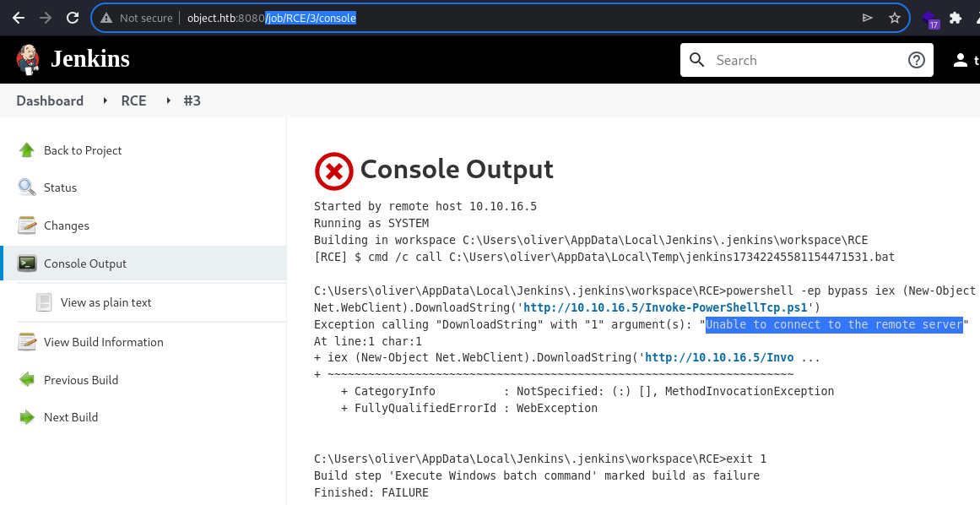Open the RCE breadcrumb
The image size is (980, 505).
[133, 100]
